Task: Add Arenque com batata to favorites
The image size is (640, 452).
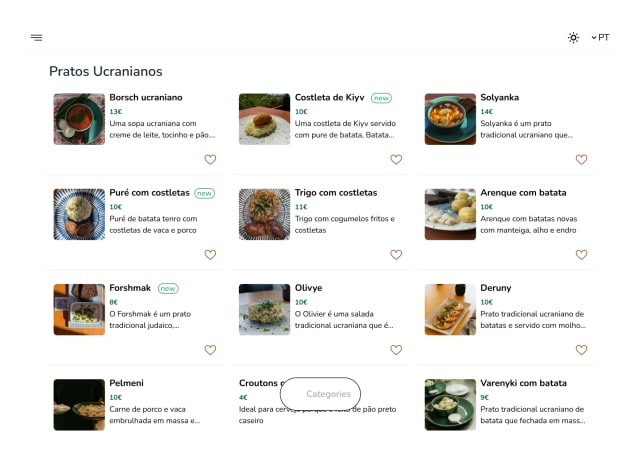Action: point(581,255)
